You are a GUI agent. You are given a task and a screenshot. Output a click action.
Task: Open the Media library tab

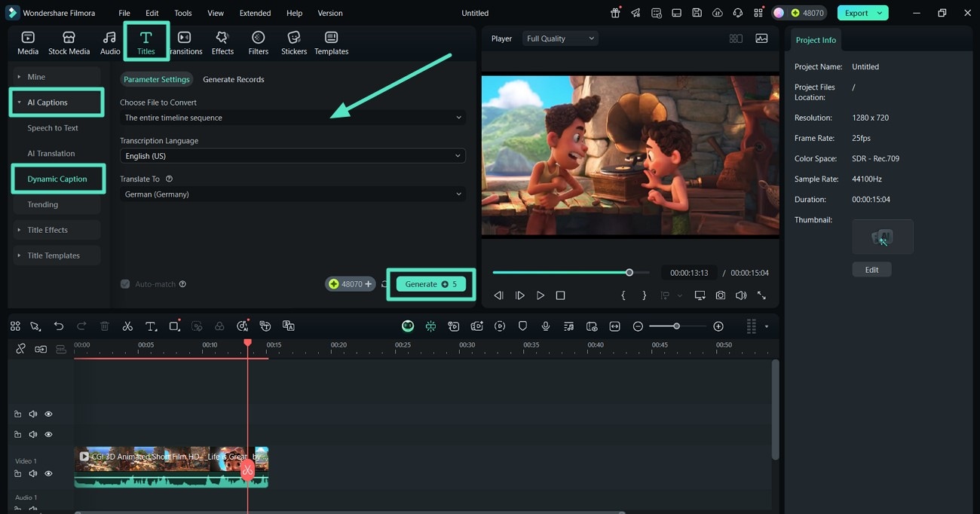(28, 43)
